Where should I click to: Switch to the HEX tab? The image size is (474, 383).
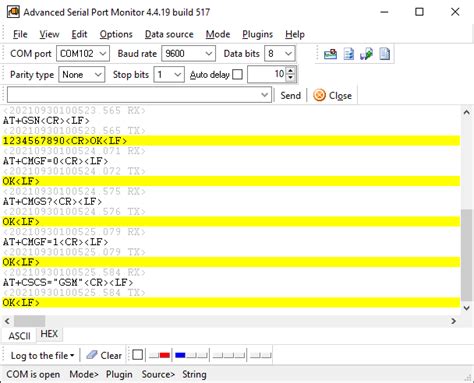pyautogui.click(x=49, y=334)
